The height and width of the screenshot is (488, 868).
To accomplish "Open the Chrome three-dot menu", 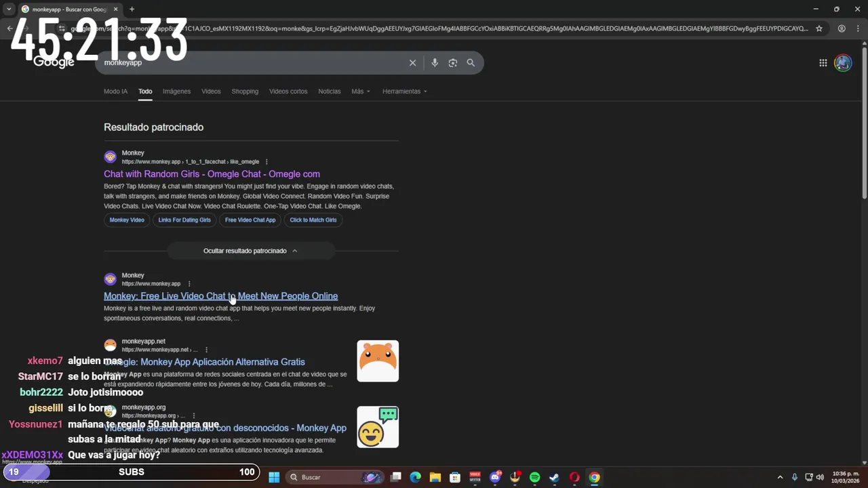I will (x=859, y=28).
